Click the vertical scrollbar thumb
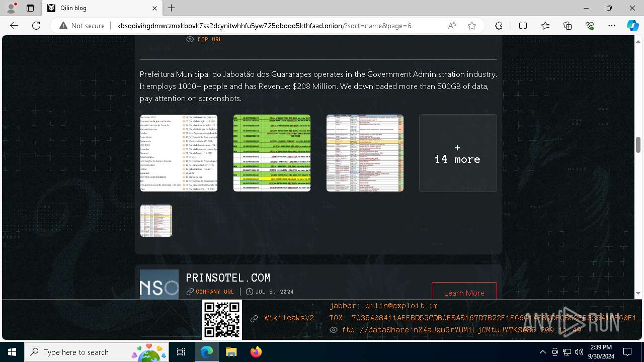 (638, 145)
